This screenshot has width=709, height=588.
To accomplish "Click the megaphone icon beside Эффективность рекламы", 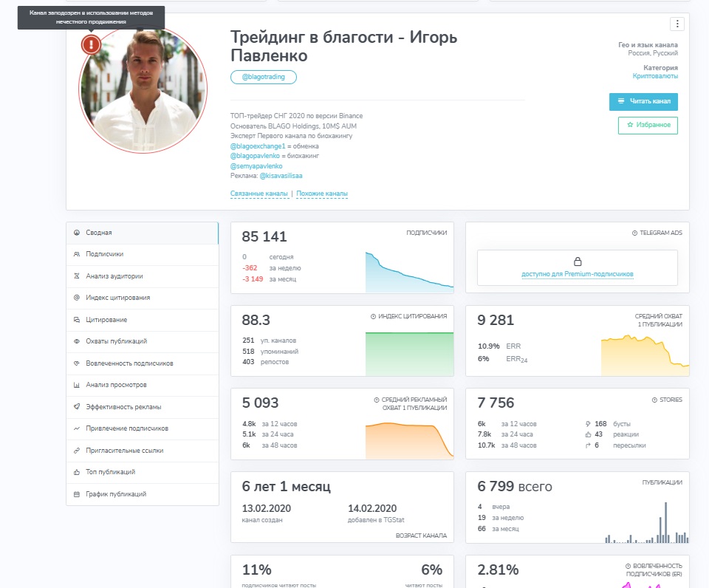I will [76, 406].
